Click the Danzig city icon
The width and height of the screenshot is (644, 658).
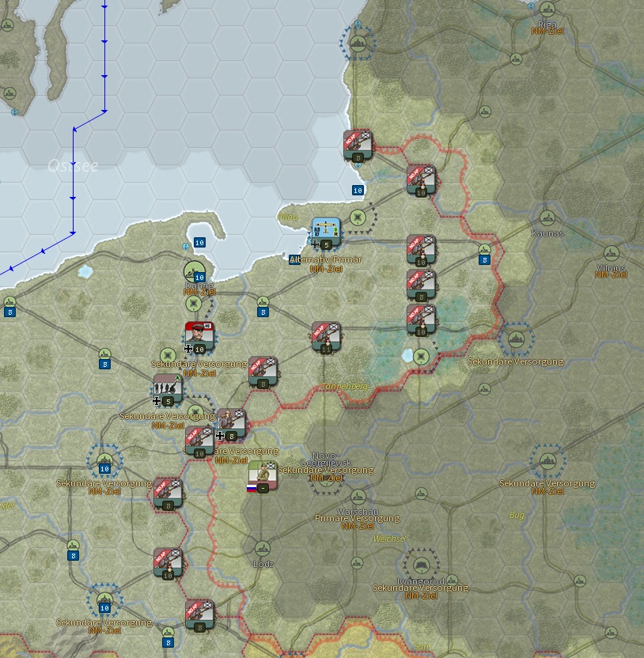(194, 271)
